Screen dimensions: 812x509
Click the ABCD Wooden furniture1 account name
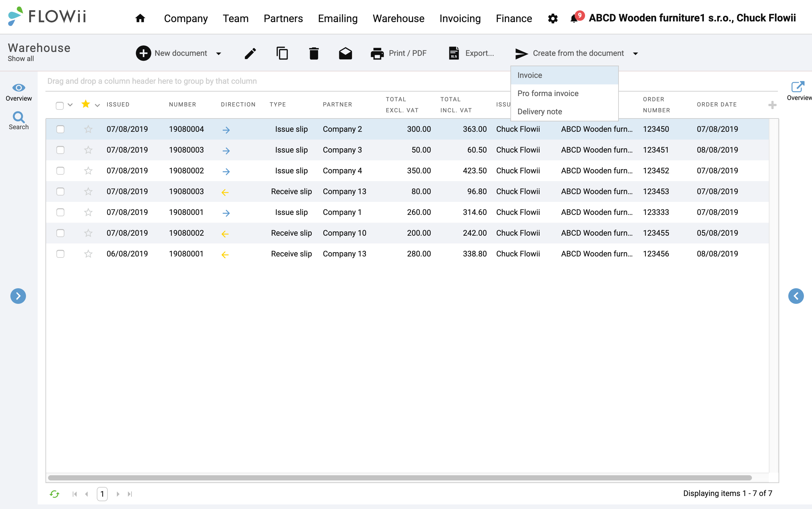pyautogui.click(x=692, y=18)
